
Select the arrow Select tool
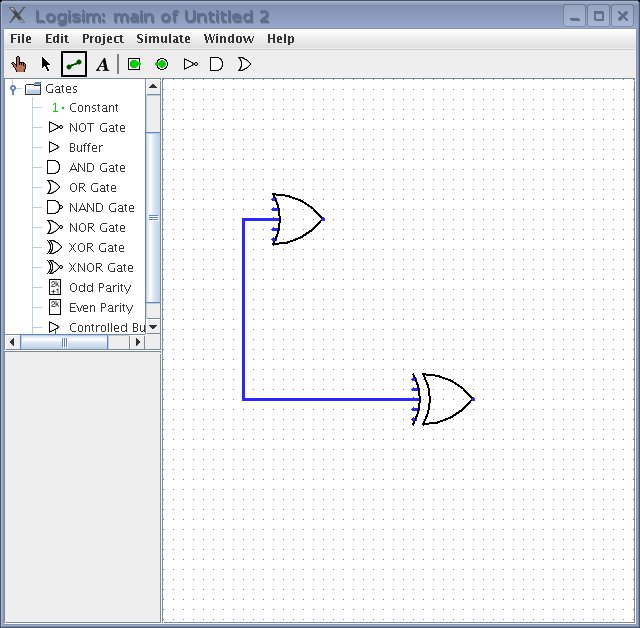point(46,64)
